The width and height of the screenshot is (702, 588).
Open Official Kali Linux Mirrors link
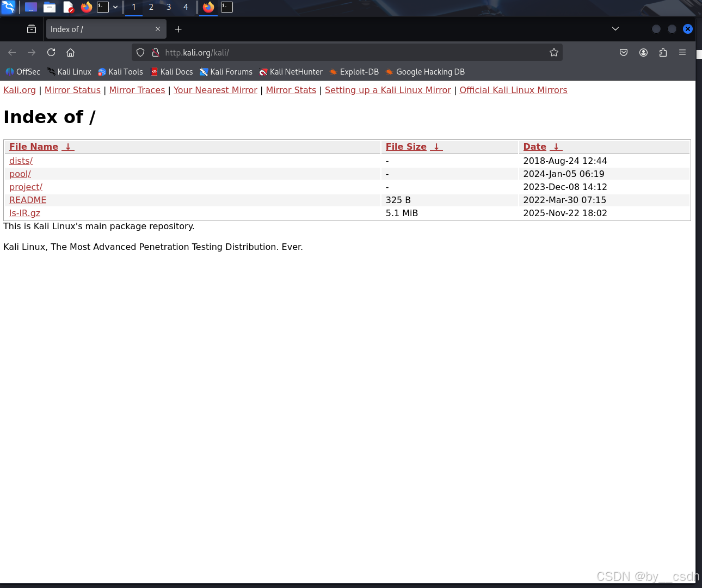pos(513,90)
